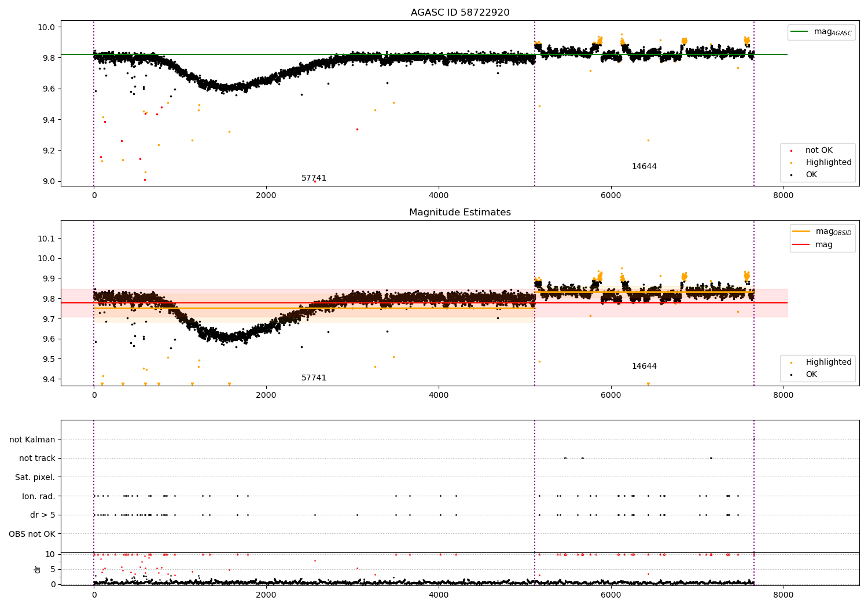Click the 'Highlighted' legend entry in middle plot
The width and height of the screenshot is (868, 608).
click(x=829, y=362)
